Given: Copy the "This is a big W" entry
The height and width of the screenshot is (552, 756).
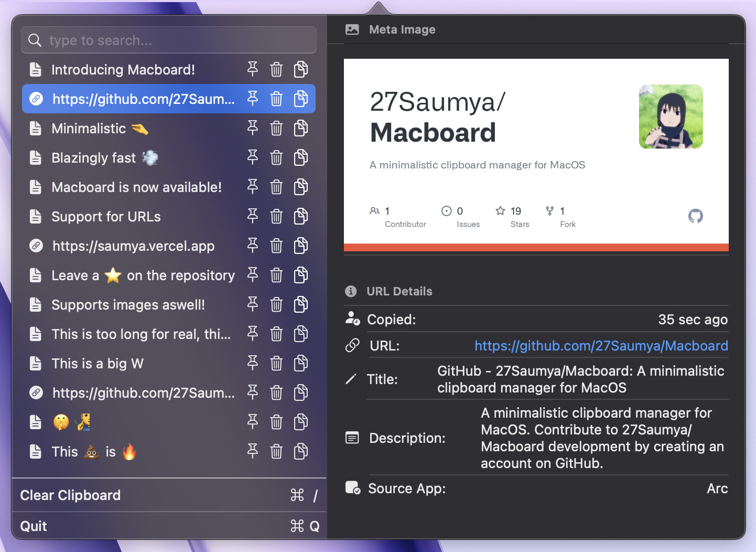Looking at the screenshot, I should tap(301, 363).
